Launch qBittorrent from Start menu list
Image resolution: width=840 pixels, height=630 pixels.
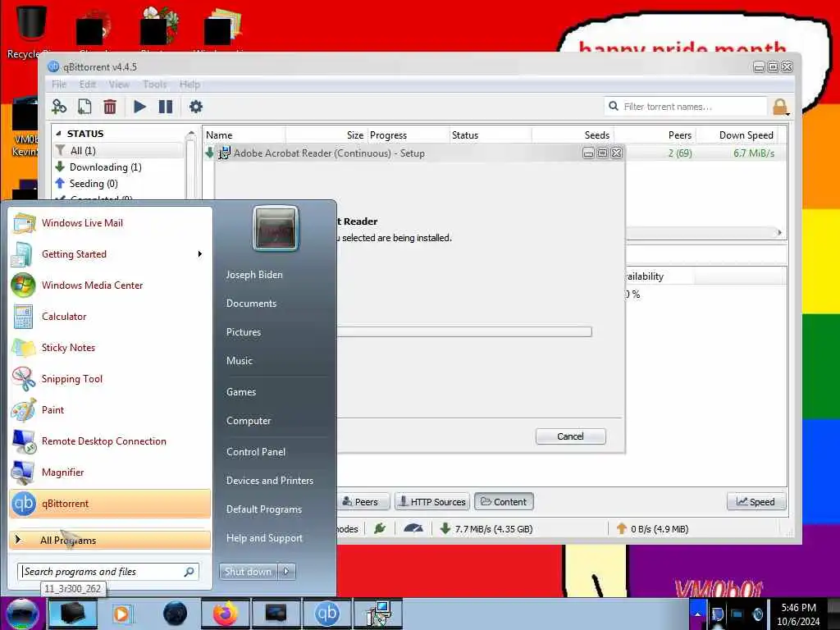pos(110,504)
